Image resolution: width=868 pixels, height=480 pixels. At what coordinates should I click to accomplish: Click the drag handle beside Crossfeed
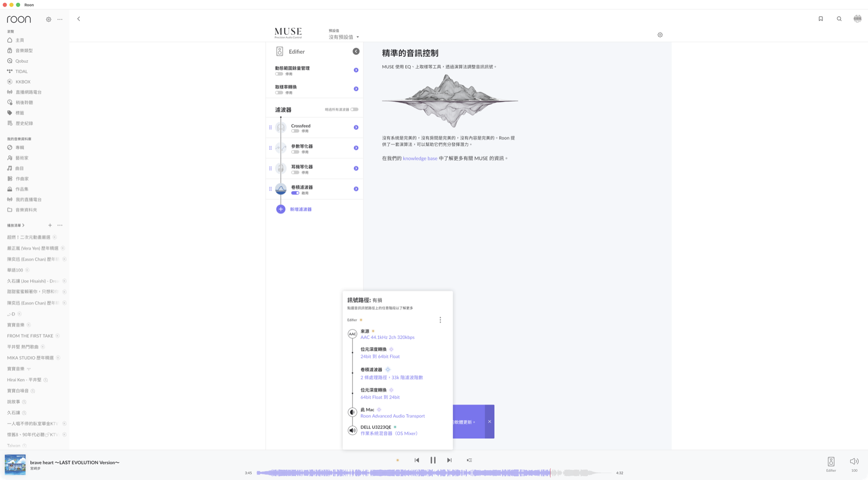(x=271, y=128)
